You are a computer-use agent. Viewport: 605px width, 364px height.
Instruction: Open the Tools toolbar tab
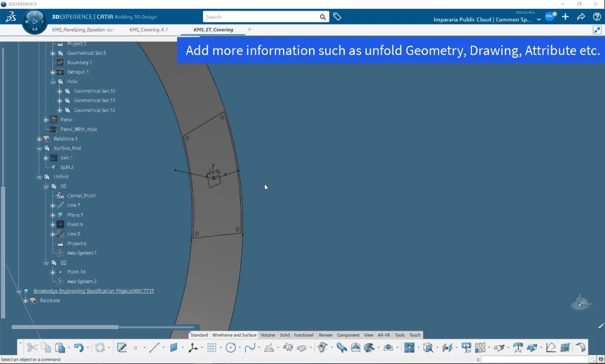click(400, 335)
